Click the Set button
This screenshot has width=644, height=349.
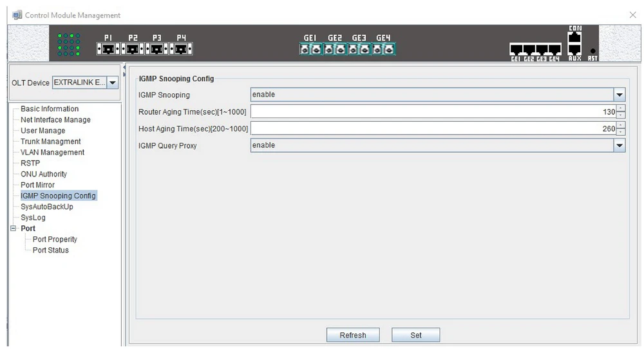tap(415, 335)
